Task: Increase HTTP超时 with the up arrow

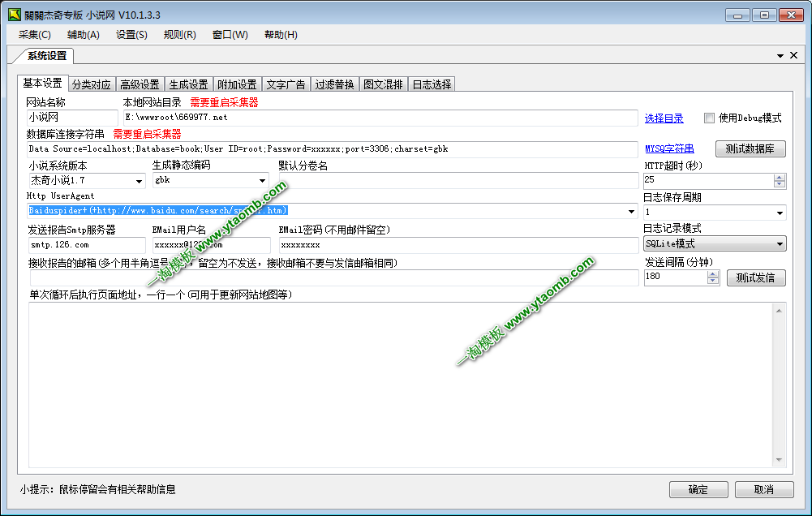Action: click(x=780, y=178)
